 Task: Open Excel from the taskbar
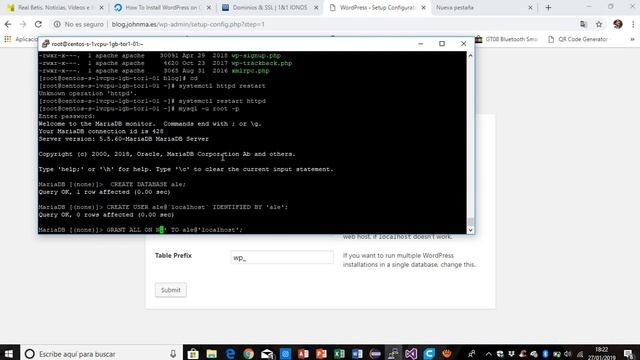(x=339, y=353)
